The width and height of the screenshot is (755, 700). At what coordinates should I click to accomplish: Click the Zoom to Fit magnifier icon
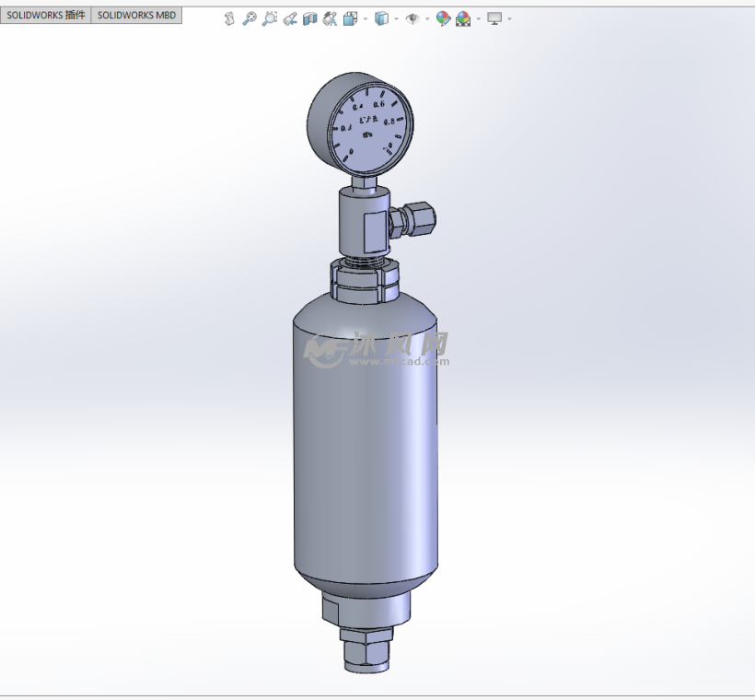250,18
